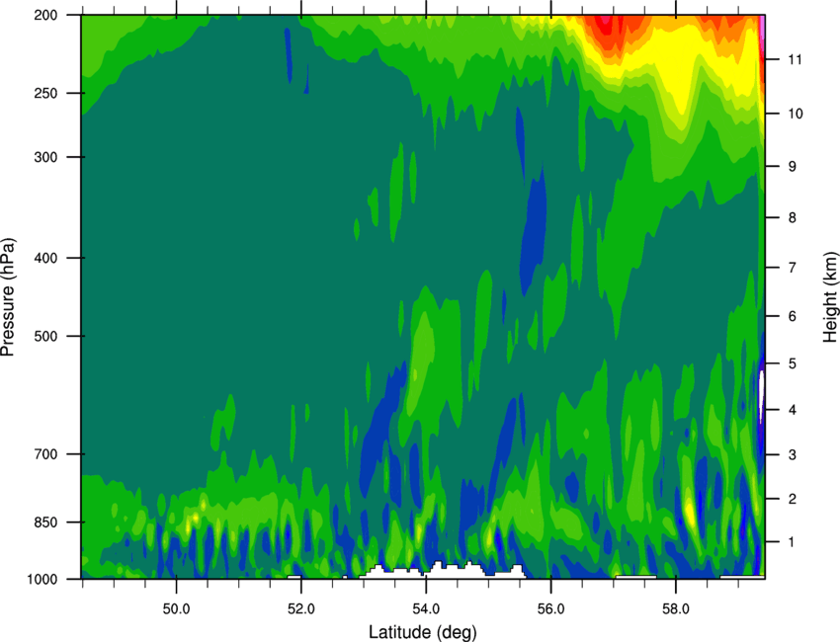This screenshot has height=642, width=840.
Task: Click the 54.0 latitude tick label
Action: tap(426, 609)
